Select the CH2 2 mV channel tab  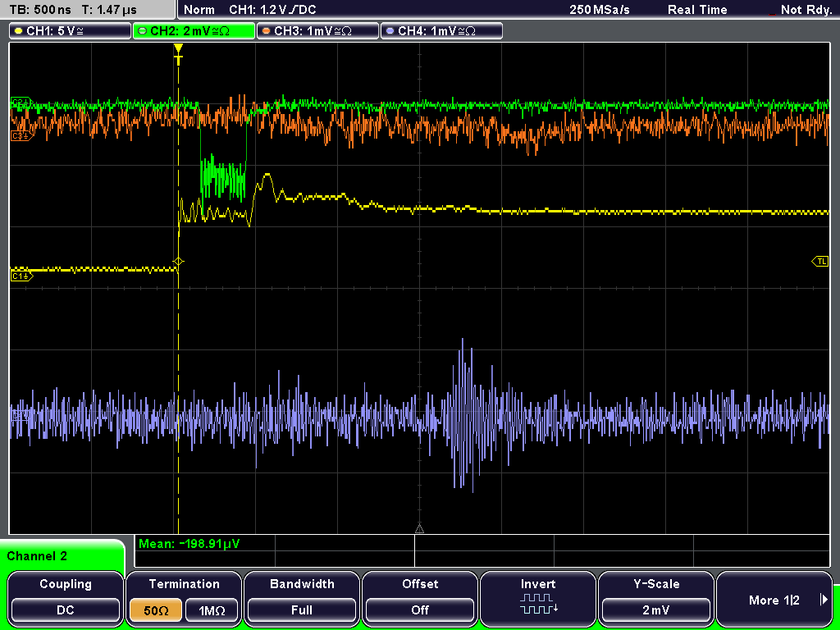point(194,31)
